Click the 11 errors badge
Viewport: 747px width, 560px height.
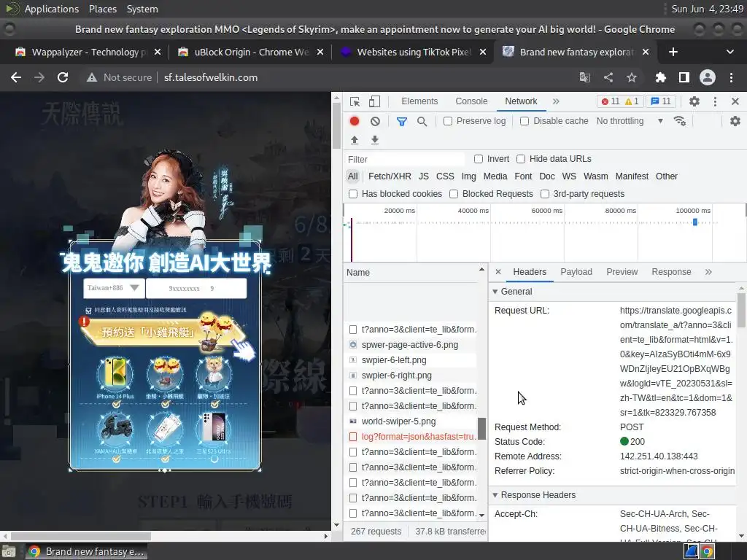611,101
